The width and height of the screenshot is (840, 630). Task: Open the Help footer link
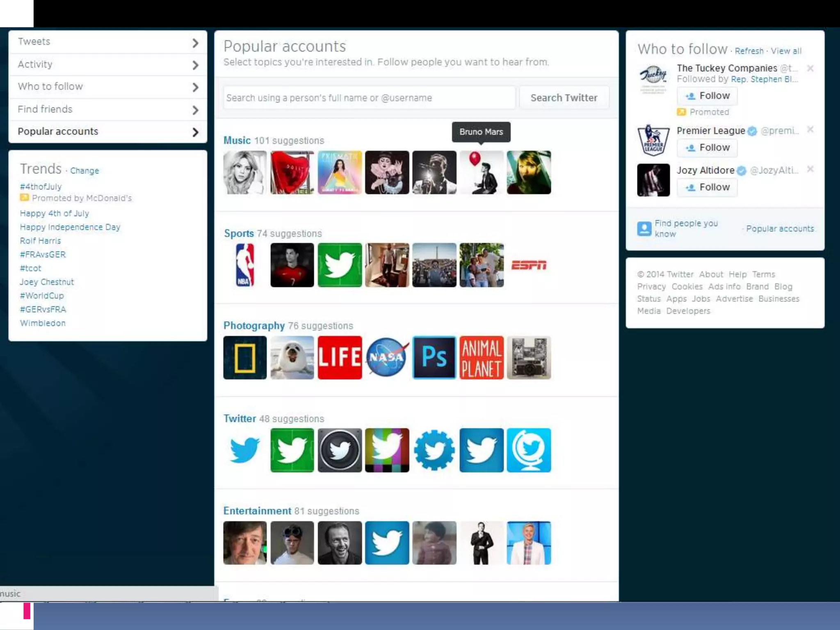[x=737, y=274]
